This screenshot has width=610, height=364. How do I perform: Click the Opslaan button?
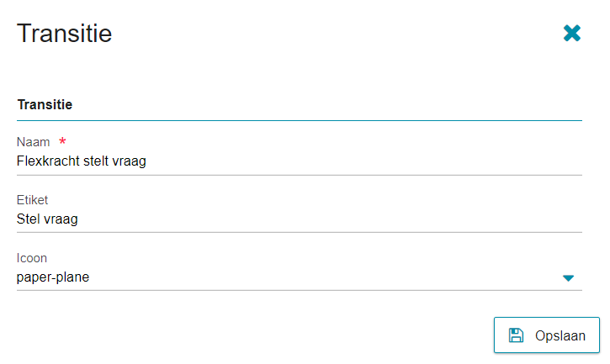(x=546, y=335)
